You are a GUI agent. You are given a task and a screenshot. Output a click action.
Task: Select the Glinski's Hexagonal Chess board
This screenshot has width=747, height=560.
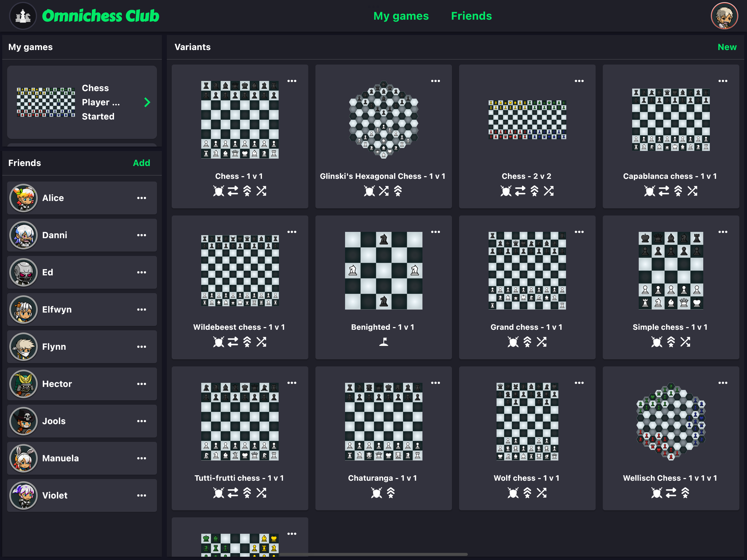[x=383, y=119]
